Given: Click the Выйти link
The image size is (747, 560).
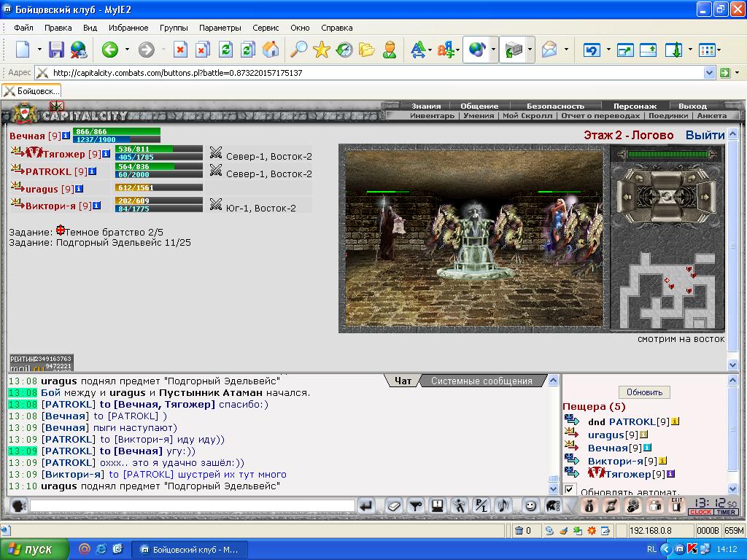Looking at the screenshot, I should 705,135.
